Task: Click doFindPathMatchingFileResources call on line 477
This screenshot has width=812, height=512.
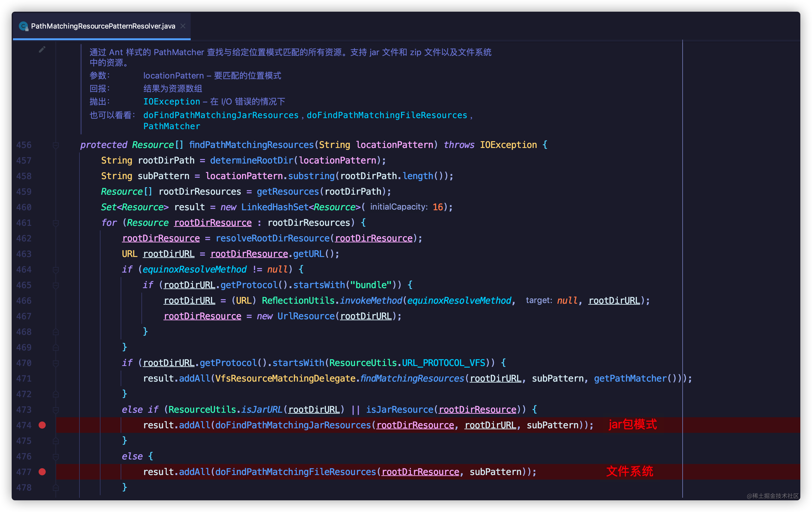Action: click(295, 472)
